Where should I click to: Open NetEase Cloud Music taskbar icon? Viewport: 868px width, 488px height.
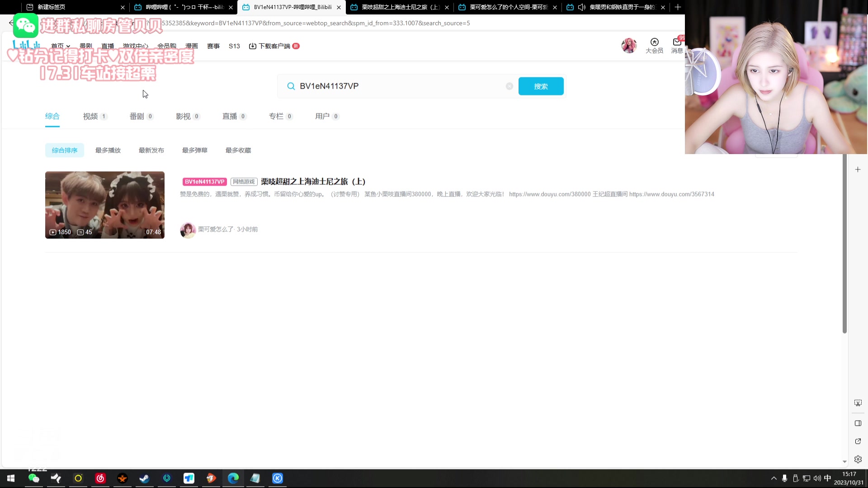[100, 478]
